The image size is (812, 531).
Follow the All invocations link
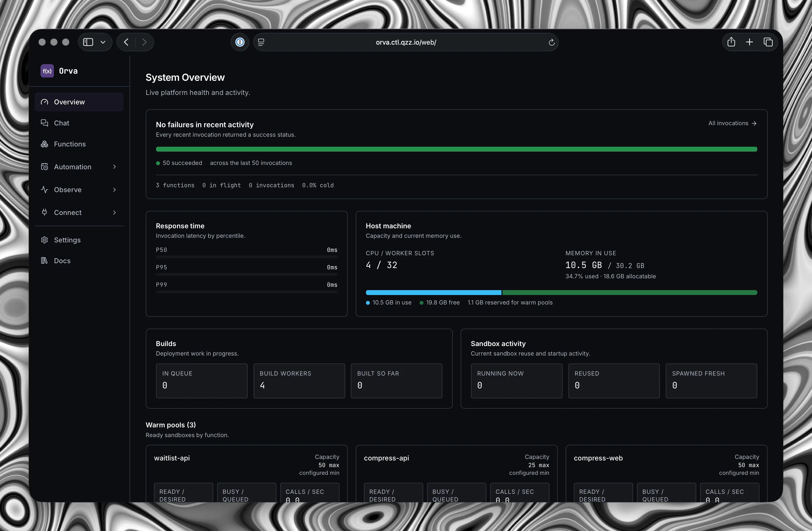[x=732, y=123]
